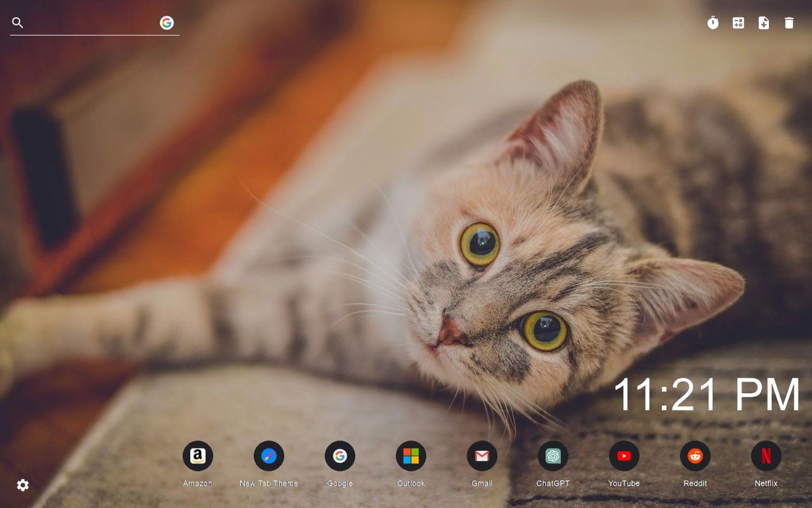Image resolution: width=812 pixels, height=508 pixels.
Task: Open the YouTube shortcut icon
Action: tap(624, 456)
